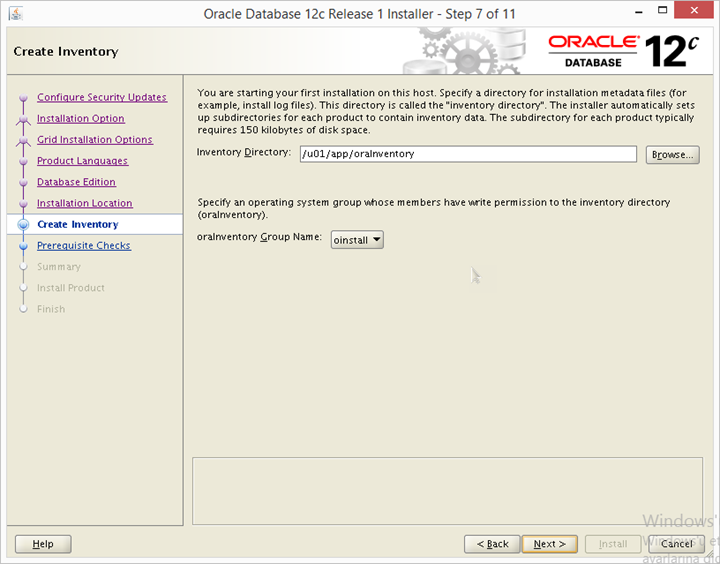Open the Database Edition step
This screenshot has height=564, width=720.
[76, 181]
